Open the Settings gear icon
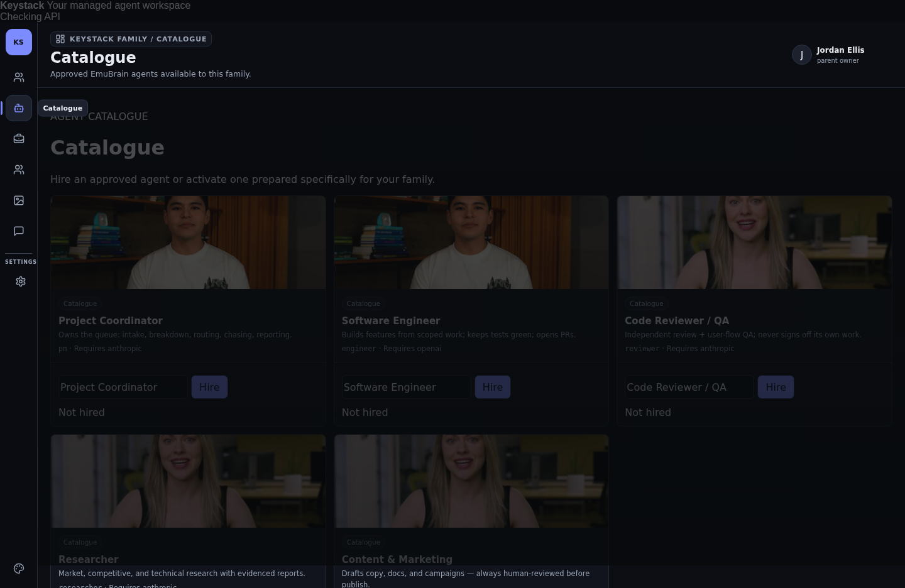905x588 pixels. click(x=21, y=281)
